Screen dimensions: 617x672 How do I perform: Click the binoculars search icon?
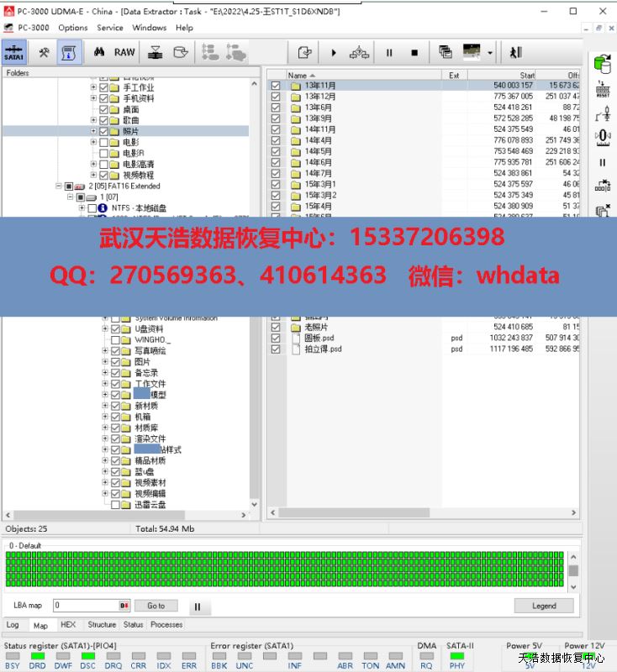click(x=99, y=52)
